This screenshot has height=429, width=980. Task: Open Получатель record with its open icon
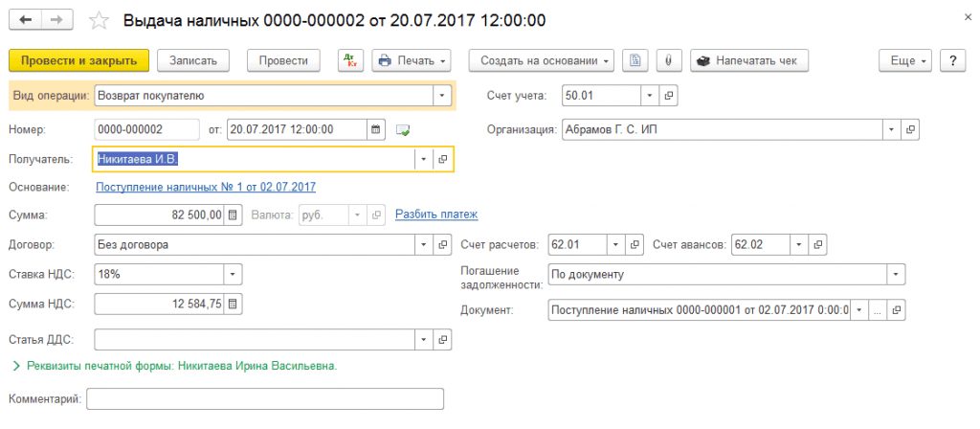click(x=442, y=159)
